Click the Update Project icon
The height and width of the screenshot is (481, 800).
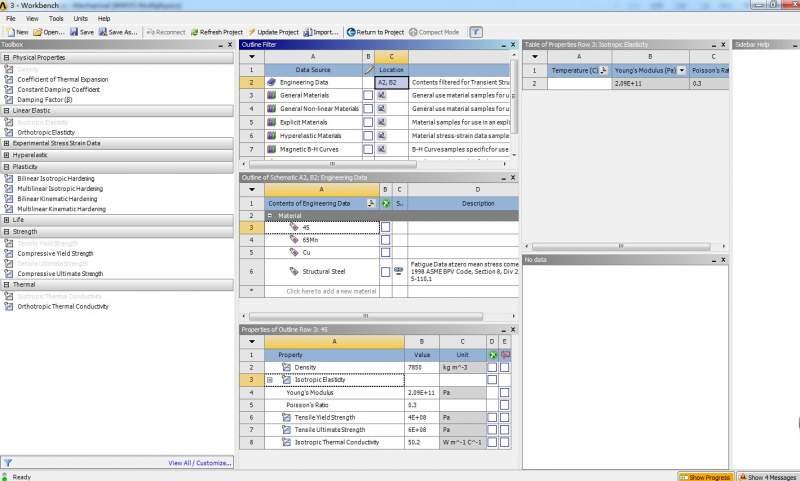point(252,32)
